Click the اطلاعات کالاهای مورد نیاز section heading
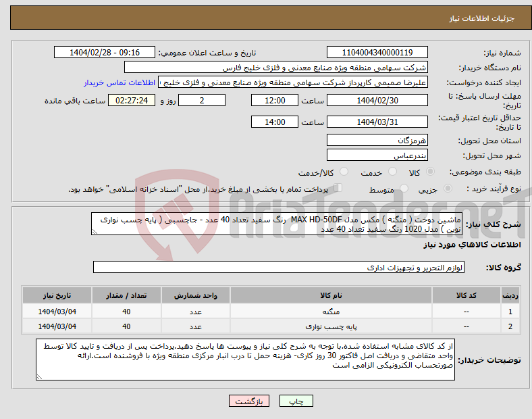532x419 pixels. pos(472,245)
